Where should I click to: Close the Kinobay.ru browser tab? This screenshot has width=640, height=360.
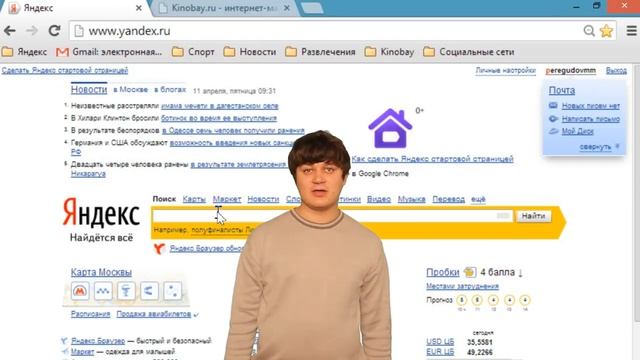click(287, 8)
